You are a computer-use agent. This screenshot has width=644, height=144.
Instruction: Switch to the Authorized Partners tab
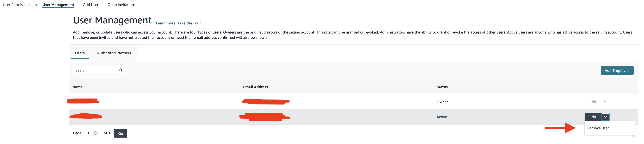point(114,53)
